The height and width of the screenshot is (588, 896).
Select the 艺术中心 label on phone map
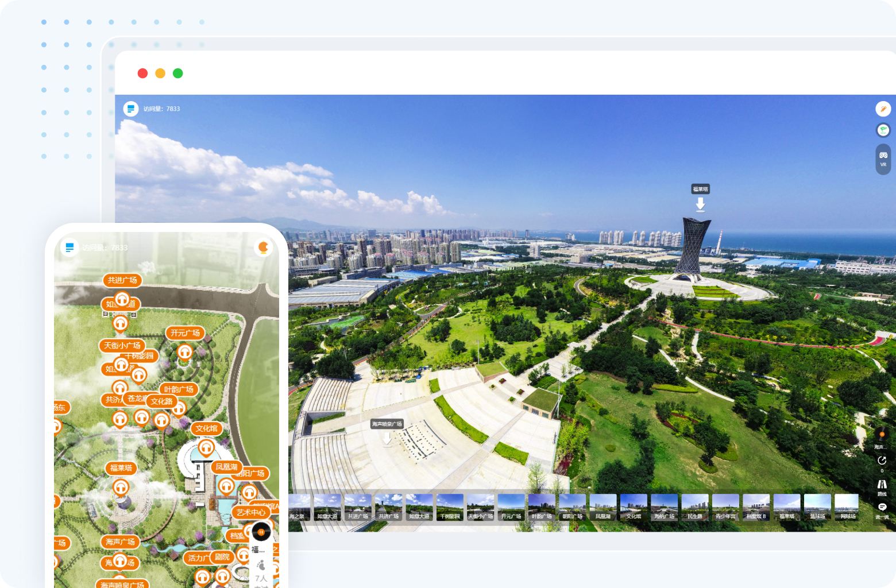(251, 512)
